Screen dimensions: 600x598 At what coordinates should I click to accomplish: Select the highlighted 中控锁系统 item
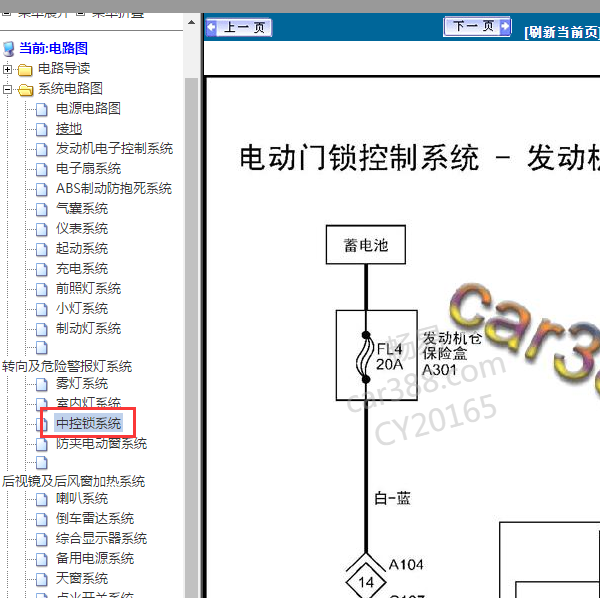88,423
